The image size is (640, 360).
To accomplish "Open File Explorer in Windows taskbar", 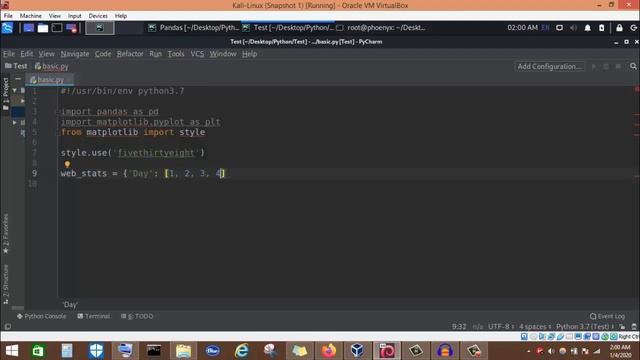I will point(183,351).
